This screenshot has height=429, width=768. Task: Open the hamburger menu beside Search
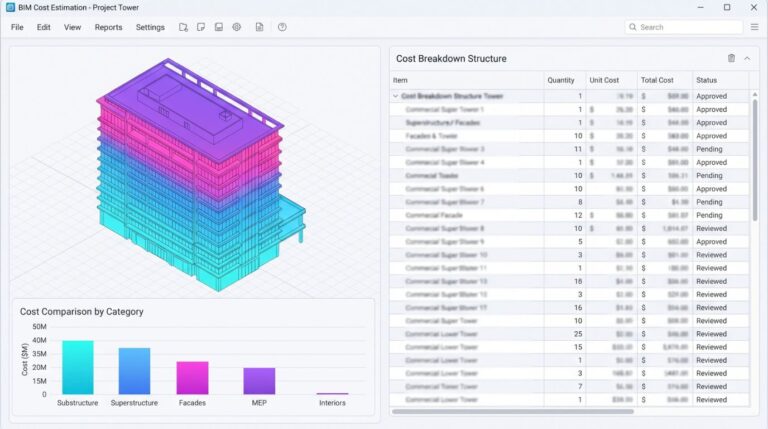point(754,27)
